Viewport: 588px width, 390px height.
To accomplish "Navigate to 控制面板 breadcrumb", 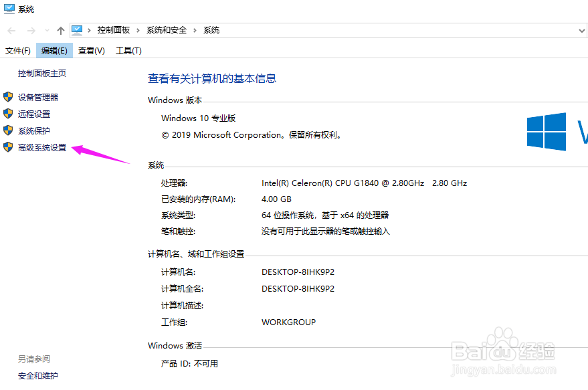I will click(x=114, y=30).
